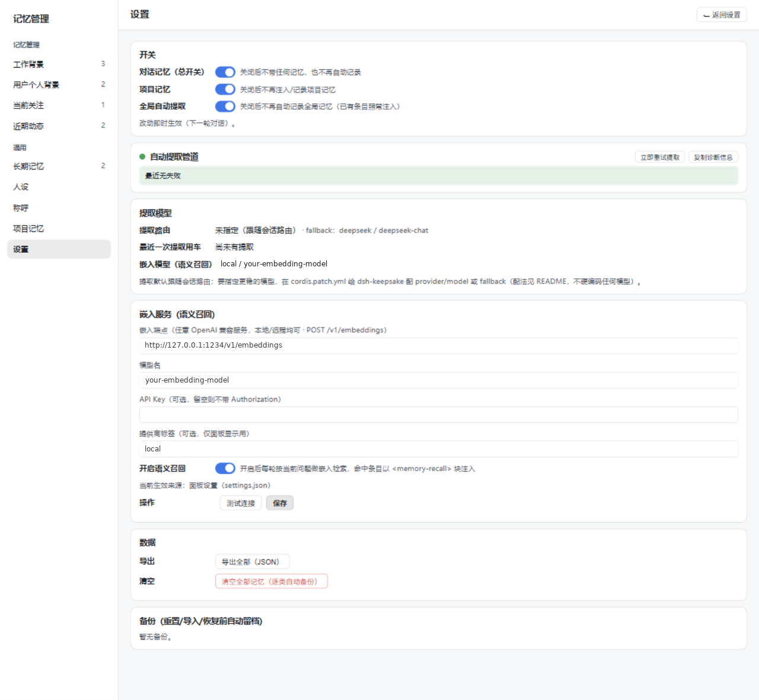Click the 暂无备份 text

click(x=155, y=637)
